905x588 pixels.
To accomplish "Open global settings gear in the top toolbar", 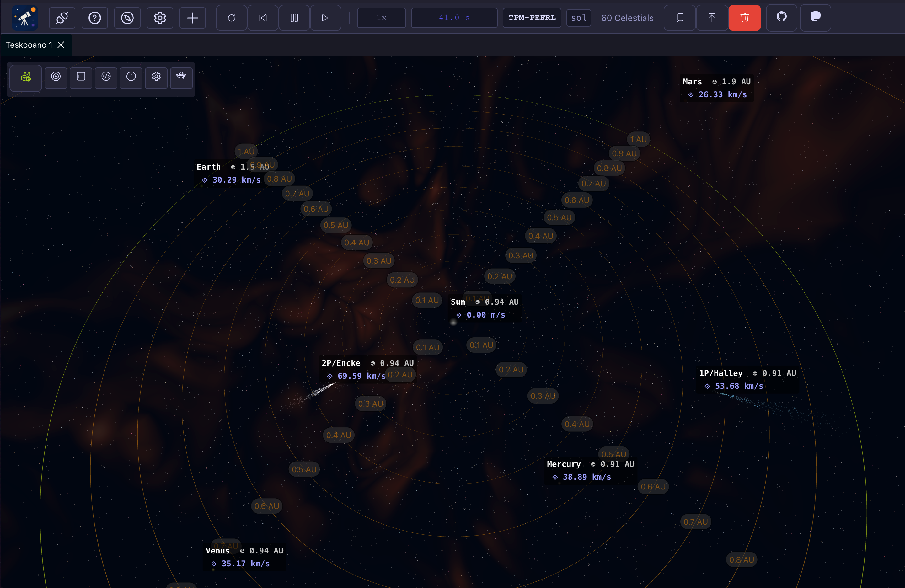I will coord(160,18).
